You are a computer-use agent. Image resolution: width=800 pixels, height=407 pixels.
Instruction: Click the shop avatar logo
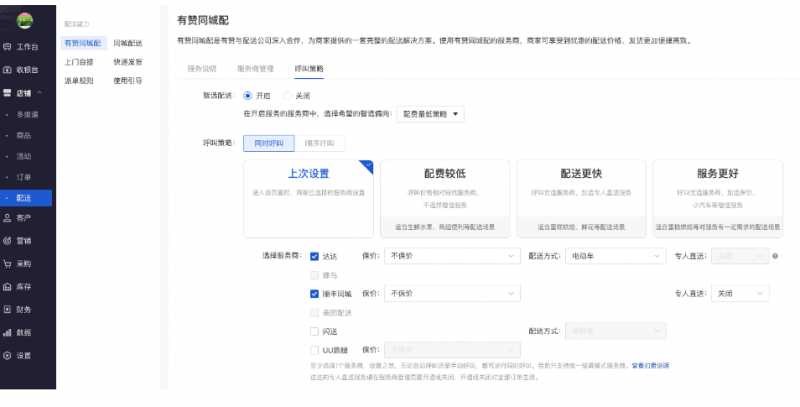pyautogui.click(x=24, y=21)
